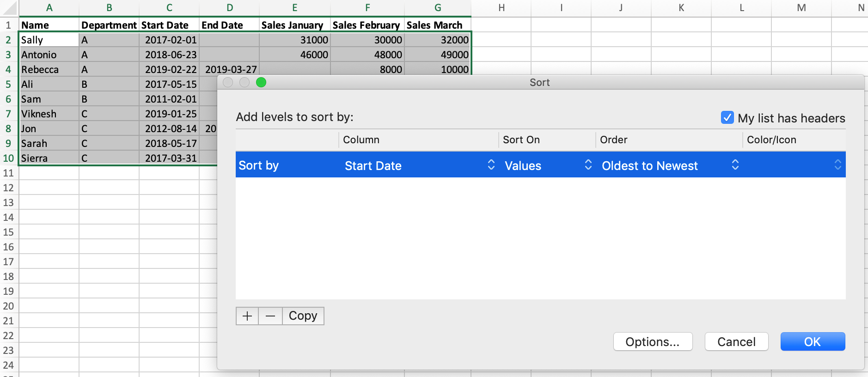
Task: Select row 1 header number
Action: pos(8,25)
